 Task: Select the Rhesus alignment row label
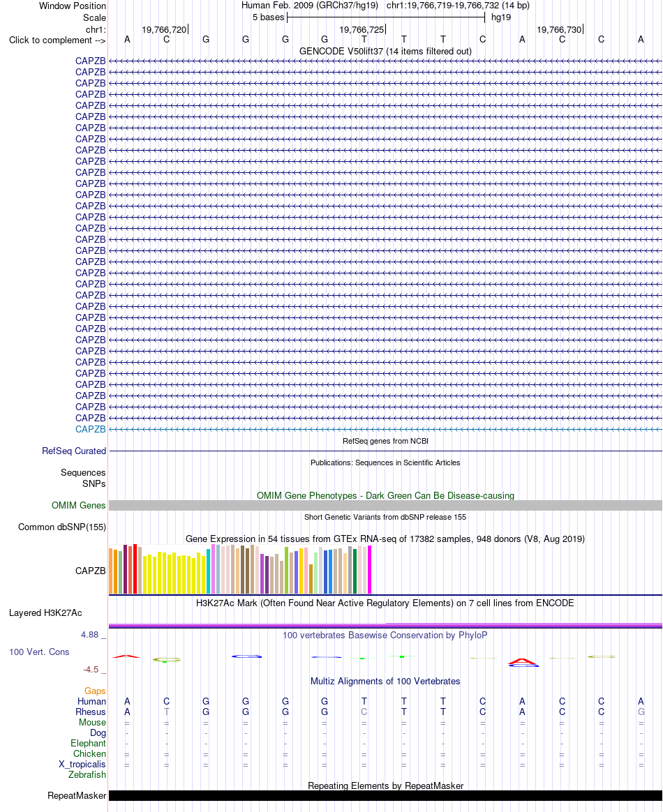click(x=91, y=712)
